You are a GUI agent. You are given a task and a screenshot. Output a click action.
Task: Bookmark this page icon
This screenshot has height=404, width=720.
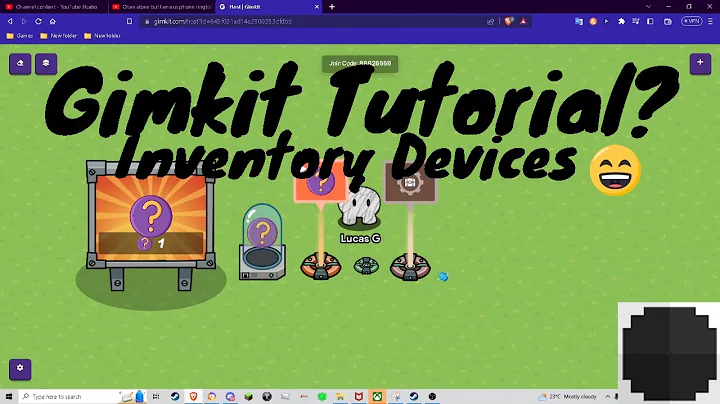[129, 21]
